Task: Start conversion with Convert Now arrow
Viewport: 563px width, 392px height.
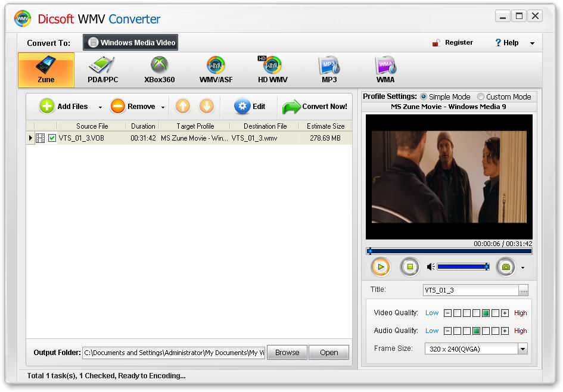Action: coord(291,107)
